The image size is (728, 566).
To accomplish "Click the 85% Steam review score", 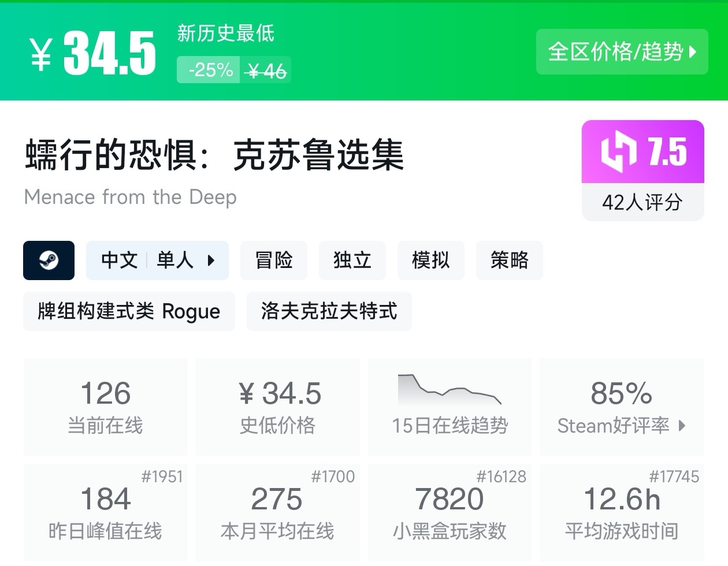I will (621, 394).
